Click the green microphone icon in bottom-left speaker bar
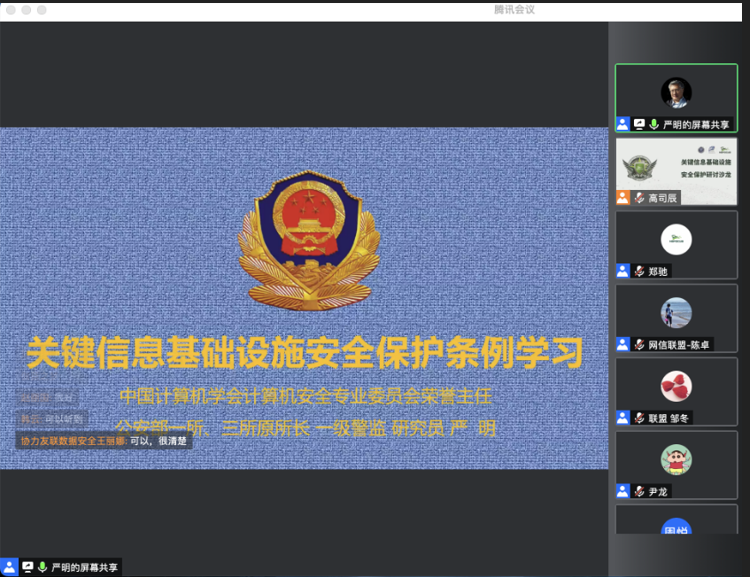The height and width of the screenshot is (577, 750). [42, 567]
